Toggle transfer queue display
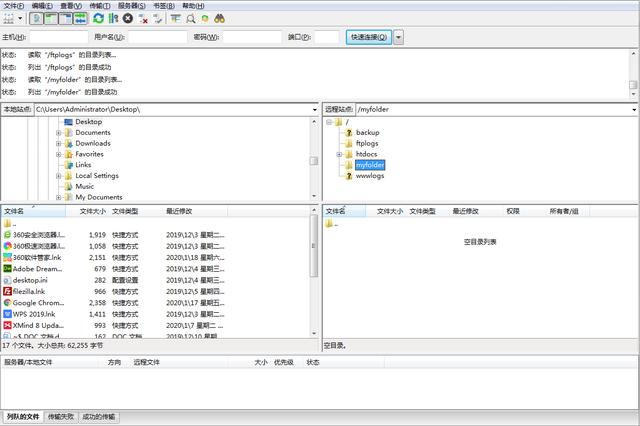The height and width of the screenshot is (426, 640). (80, 18)
